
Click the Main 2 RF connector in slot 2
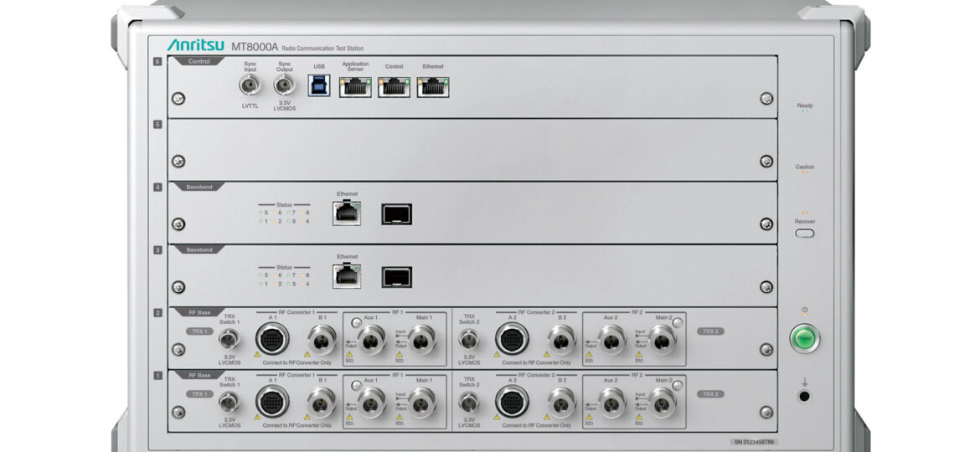tap(663, 340)
